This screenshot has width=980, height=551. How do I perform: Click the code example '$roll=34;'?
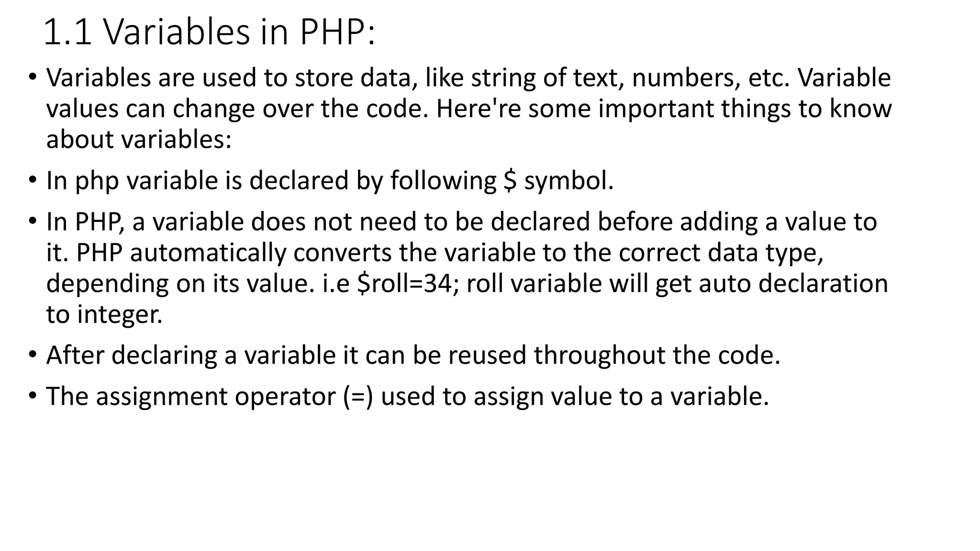coord(408,284)
